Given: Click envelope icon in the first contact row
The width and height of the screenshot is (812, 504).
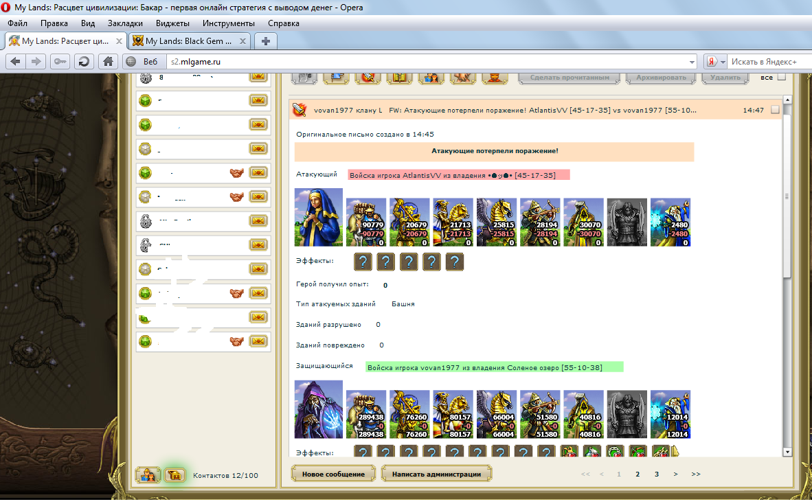Looking at the screenshot, I should [x=258, y=77].
